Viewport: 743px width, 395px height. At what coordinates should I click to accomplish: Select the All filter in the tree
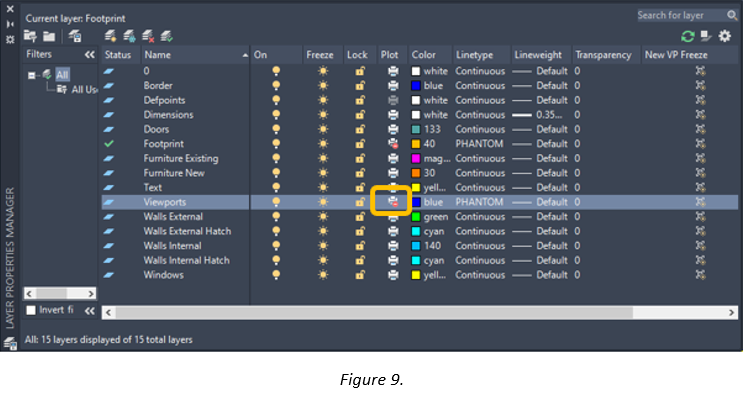(62, 74)
